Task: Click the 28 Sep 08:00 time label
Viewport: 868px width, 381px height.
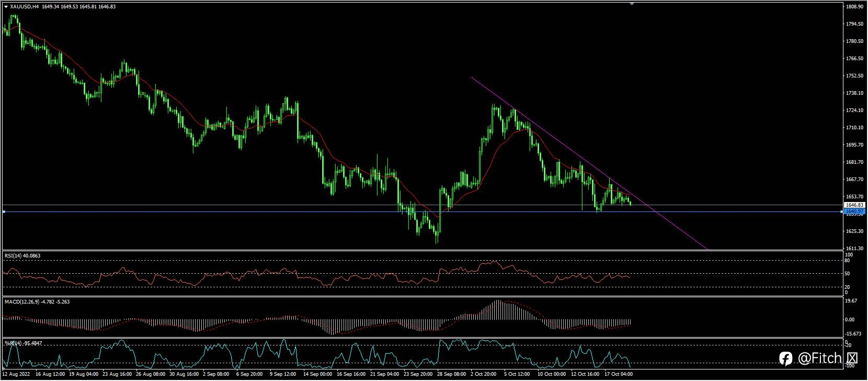Action: 452,375
